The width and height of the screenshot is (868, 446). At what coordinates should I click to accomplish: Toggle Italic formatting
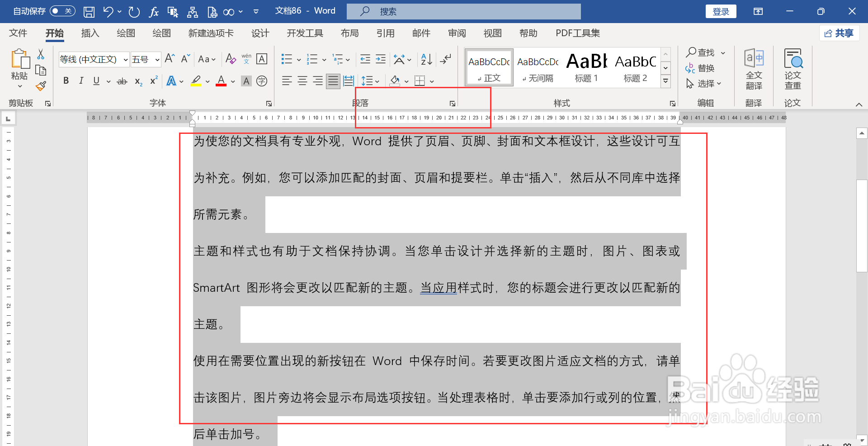click(x=81, y=81)
